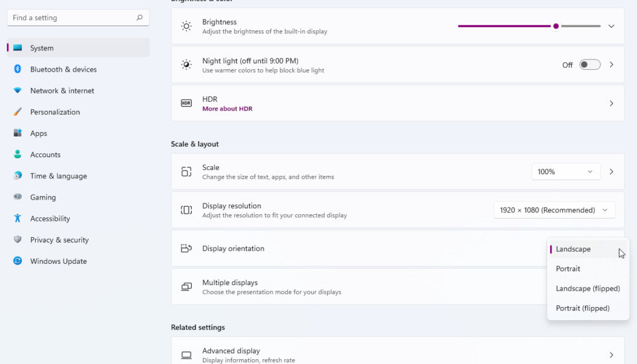The image size is (637, 364).
Task: Click the Gaming controller icon
Action: (x=18, y=197)
